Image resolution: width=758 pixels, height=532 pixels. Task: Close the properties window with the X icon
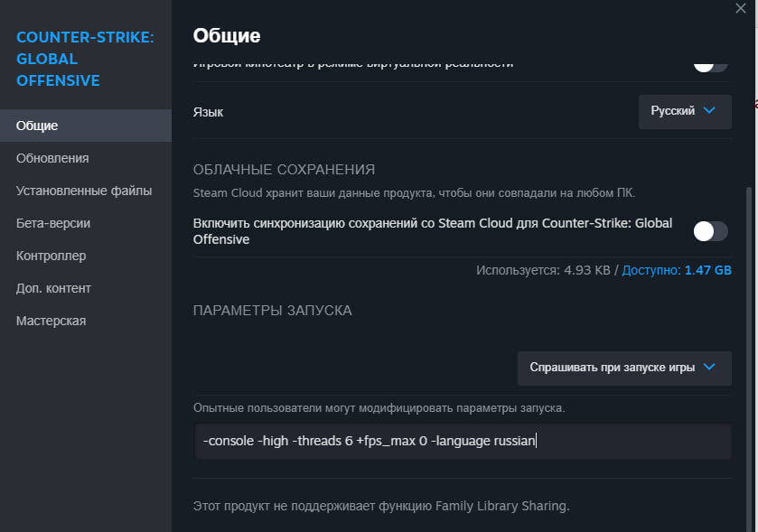[740, 8]
